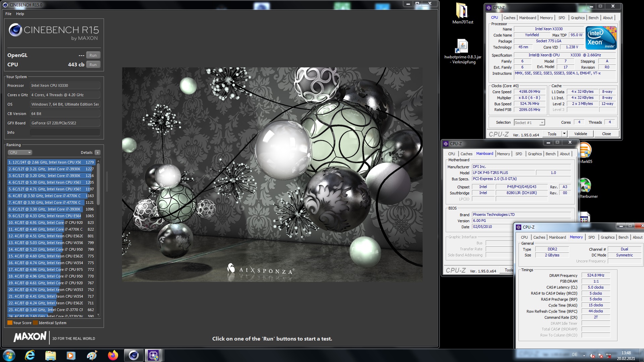The height and width of the screenshot is (362, 644).
Task: Run the OpenGL benchmark
Action: point(93,55)
